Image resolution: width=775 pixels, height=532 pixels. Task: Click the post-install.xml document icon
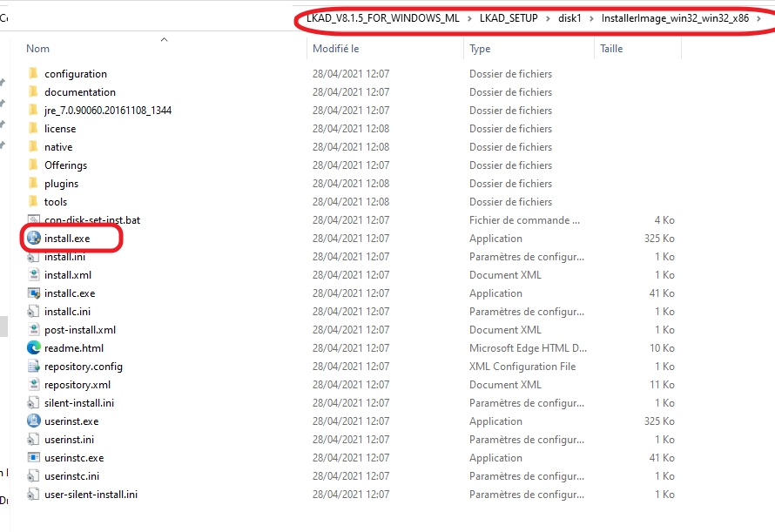(34, 330)
